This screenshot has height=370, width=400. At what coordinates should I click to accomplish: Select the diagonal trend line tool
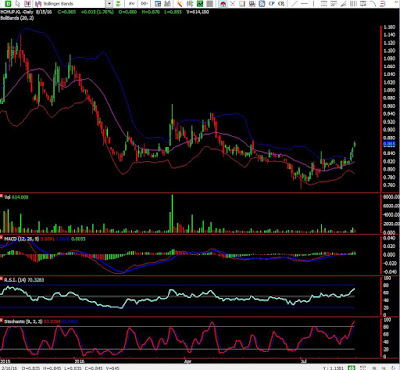[295, 4]
